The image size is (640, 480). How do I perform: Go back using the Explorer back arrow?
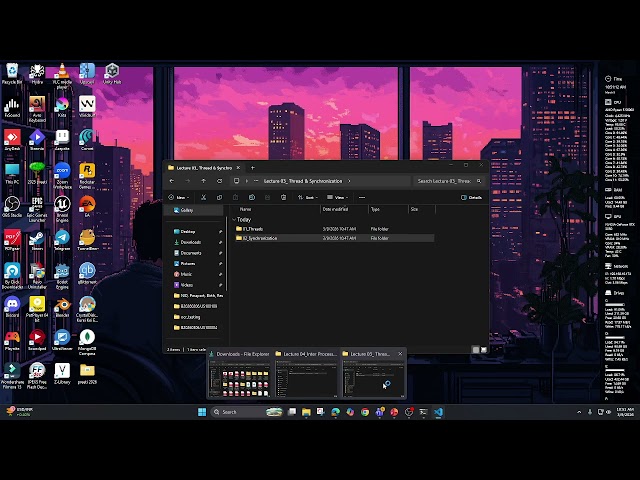[172, 181]
